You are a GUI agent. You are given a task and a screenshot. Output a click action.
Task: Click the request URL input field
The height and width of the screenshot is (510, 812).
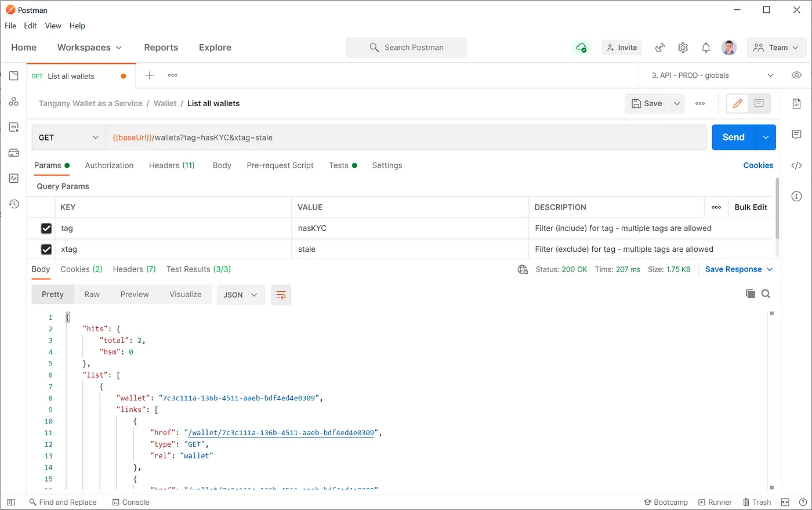click(406, 138)
